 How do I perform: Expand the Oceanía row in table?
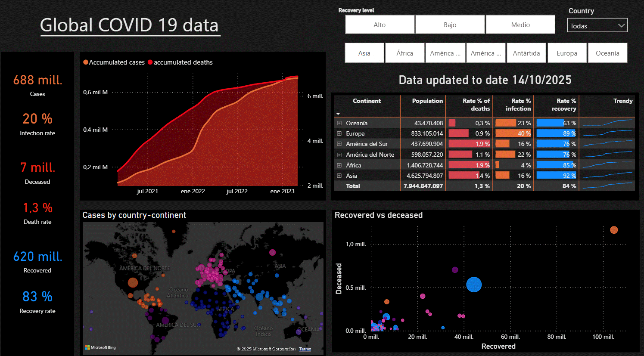[339, 123]
